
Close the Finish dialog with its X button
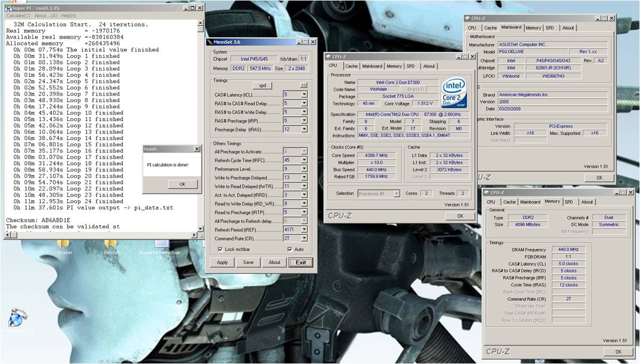(197, 149)
